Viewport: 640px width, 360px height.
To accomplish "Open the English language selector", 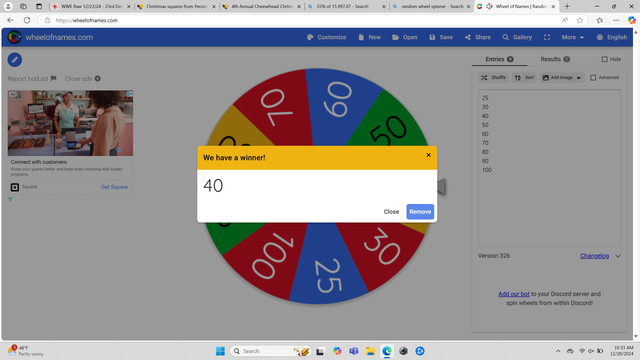I will [611, 37].
